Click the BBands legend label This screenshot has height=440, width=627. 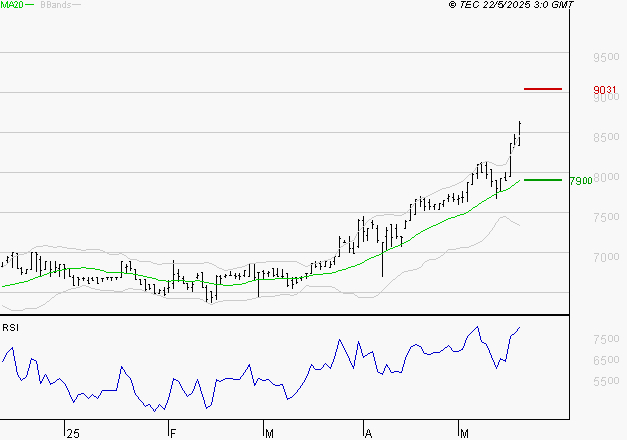click(x=54, y=6)
